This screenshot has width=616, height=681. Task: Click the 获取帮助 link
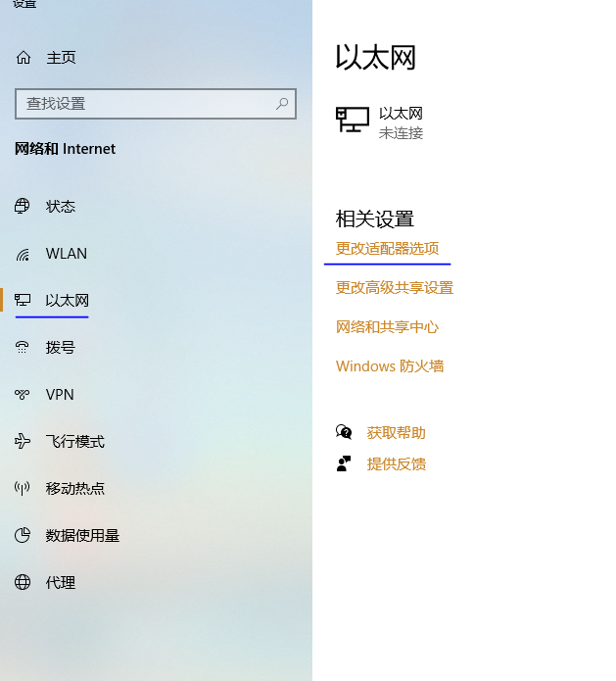(397, 432)
